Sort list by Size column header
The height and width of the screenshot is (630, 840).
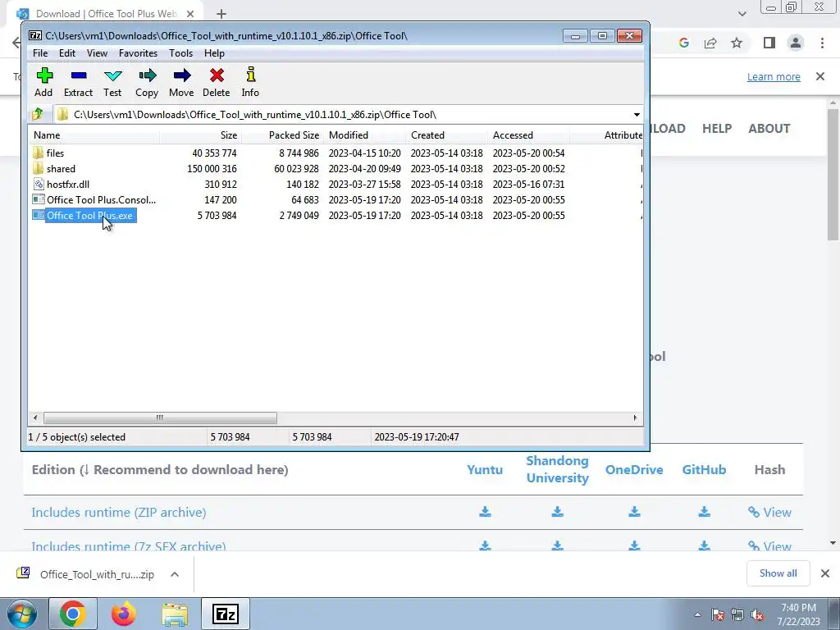coord(200,135)
